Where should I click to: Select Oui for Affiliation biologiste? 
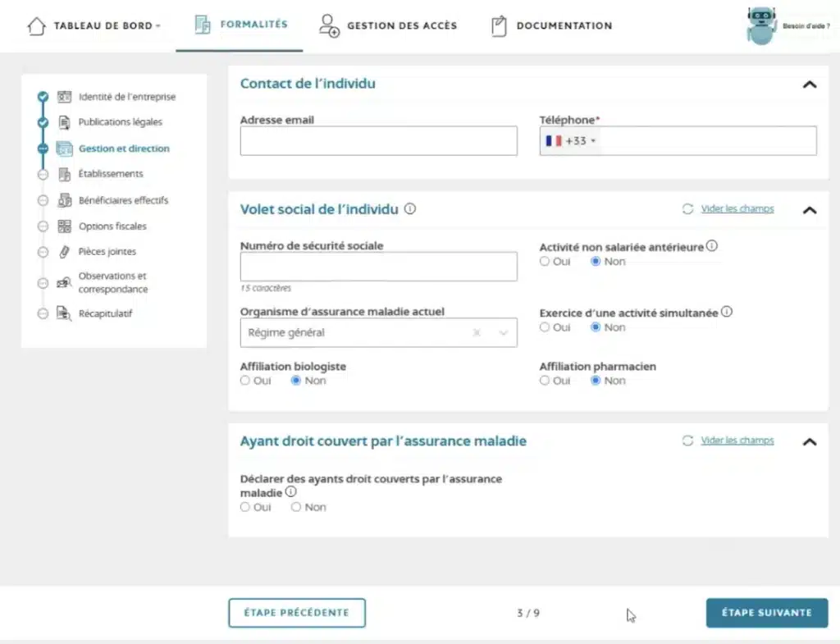pos(244,380)
